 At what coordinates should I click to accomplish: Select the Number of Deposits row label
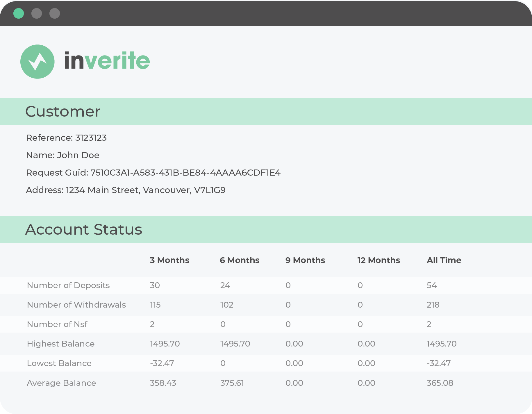[x=68, y=285]
